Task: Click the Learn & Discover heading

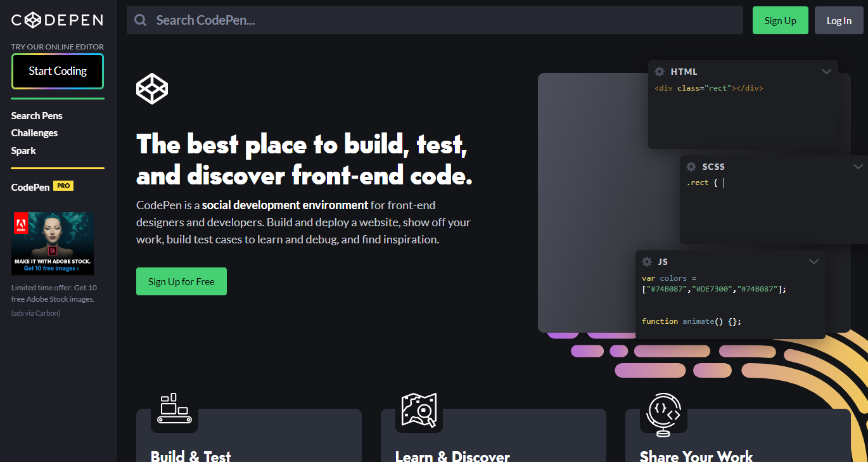Action: click(452, 456)
